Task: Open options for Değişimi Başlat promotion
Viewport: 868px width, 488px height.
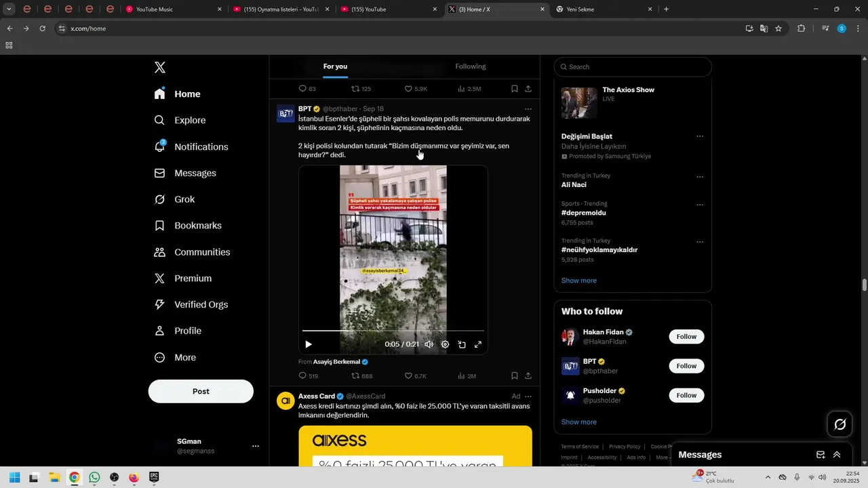Action: tap(700, 136)
